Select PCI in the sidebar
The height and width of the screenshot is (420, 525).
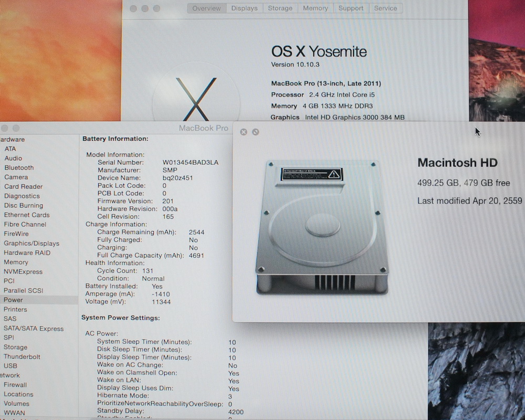(9, 281)
